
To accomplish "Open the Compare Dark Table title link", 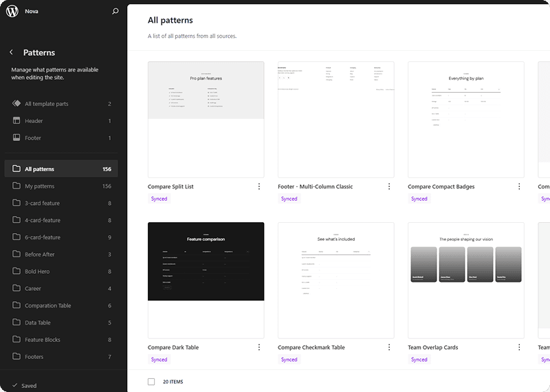I will (x=173, y=347).
